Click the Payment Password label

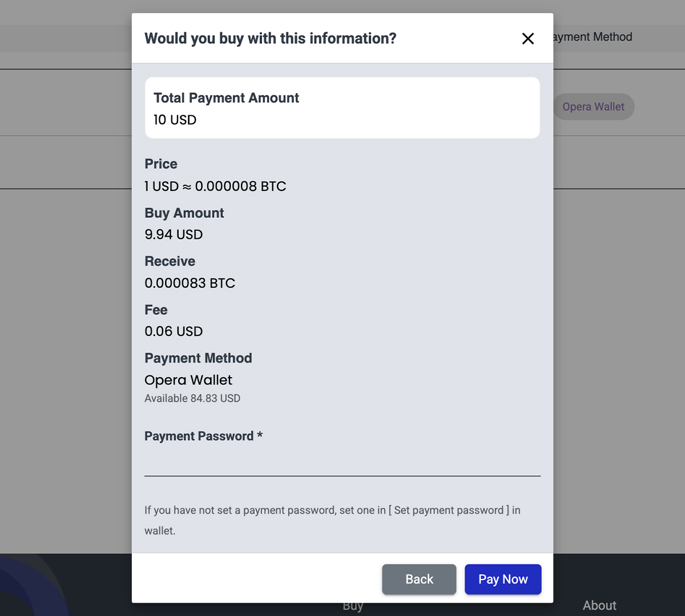point(199,436)
